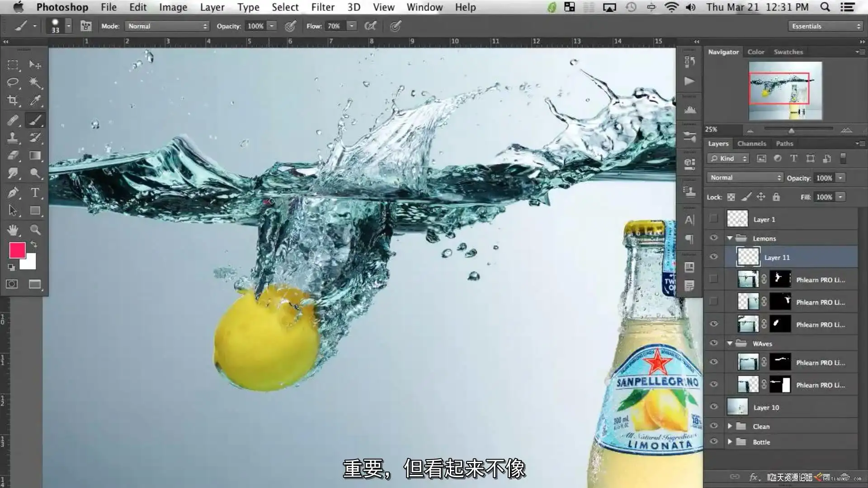Select the Lasso tool
The image size is (868, 488).
coord(13,82)
